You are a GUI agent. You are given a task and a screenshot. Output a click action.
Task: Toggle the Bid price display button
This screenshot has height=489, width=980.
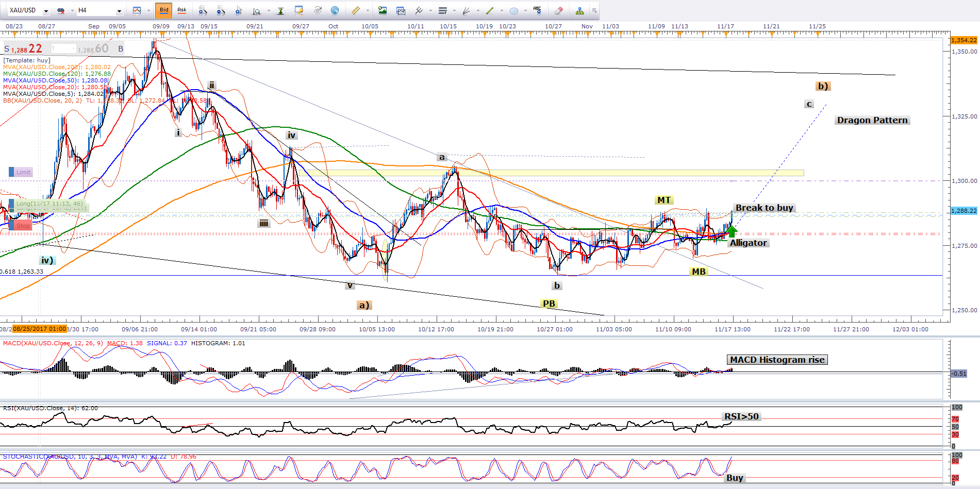pyautogui.click(x=164, y=10)
